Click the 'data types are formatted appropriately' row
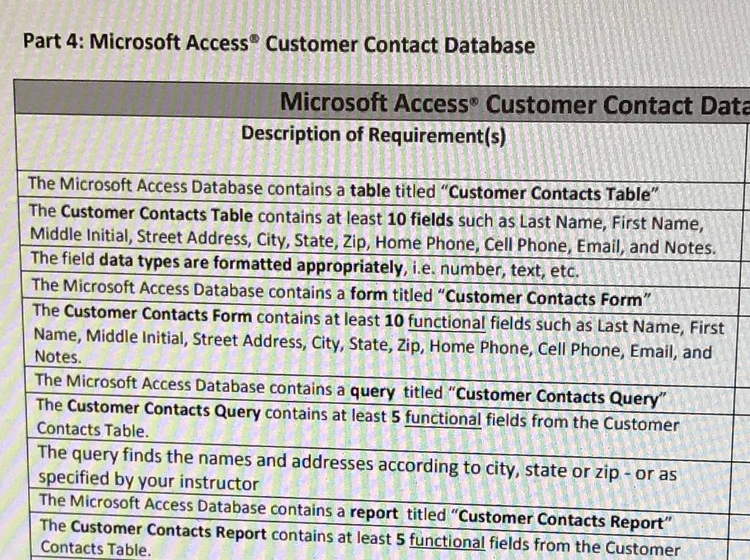Image resolution: width=750 pixels, height=560 pixels. point(382,267)
